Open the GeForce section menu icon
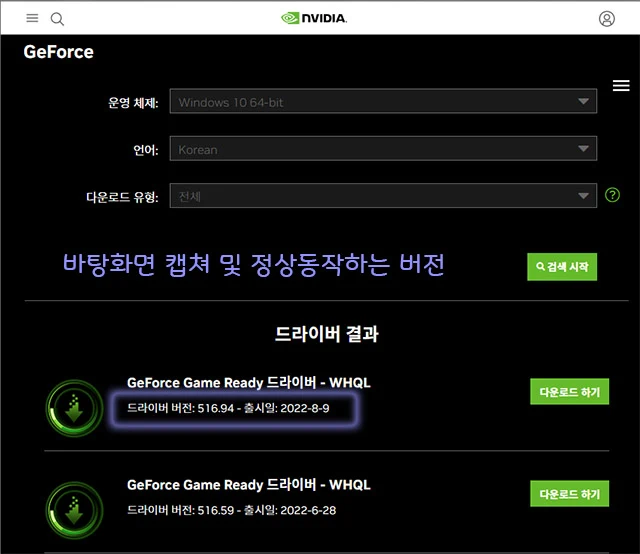This screenshot has width=640, height=554. pos(621,86)
